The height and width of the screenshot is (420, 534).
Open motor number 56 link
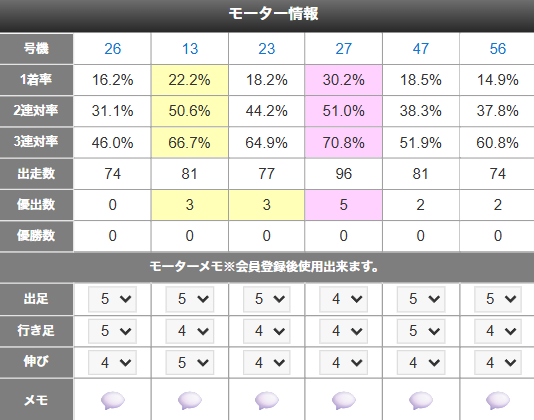click(x=498, y=49)
